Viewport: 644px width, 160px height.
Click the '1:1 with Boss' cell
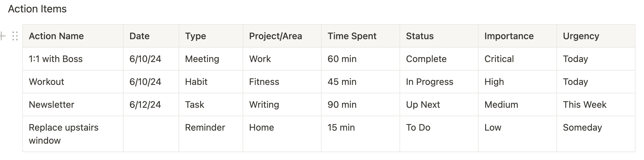coord(73,59)
